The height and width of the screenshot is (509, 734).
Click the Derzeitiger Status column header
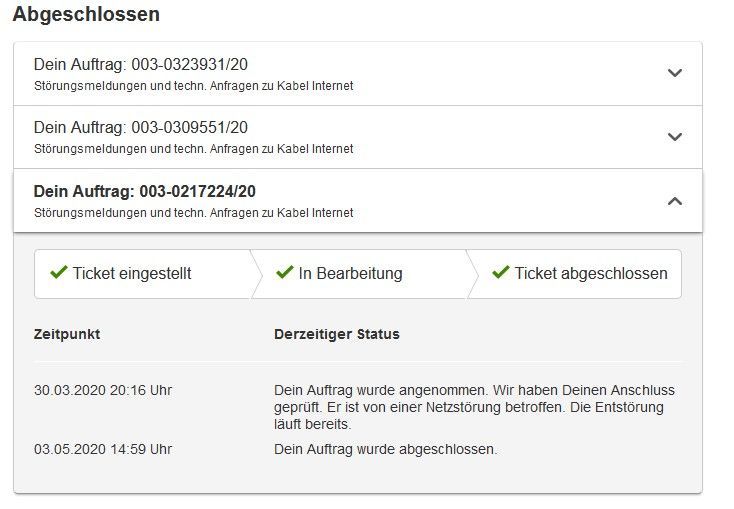[x=336, y=334]
